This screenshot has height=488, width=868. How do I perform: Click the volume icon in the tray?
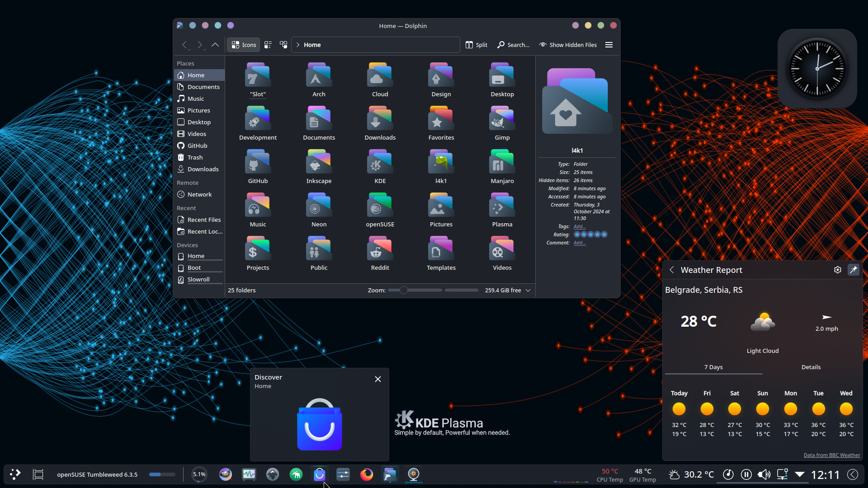click(x=764, y=474)
